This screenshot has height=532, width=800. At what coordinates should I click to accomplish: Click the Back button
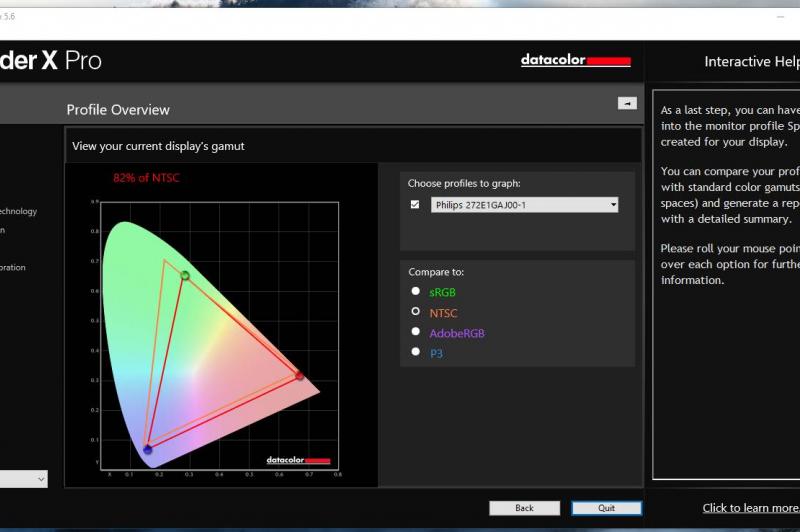tap(524, 508)
